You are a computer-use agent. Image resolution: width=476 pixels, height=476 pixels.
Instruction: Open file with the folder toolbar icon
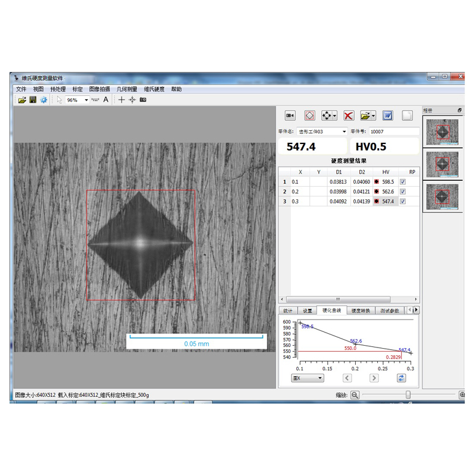22,100
